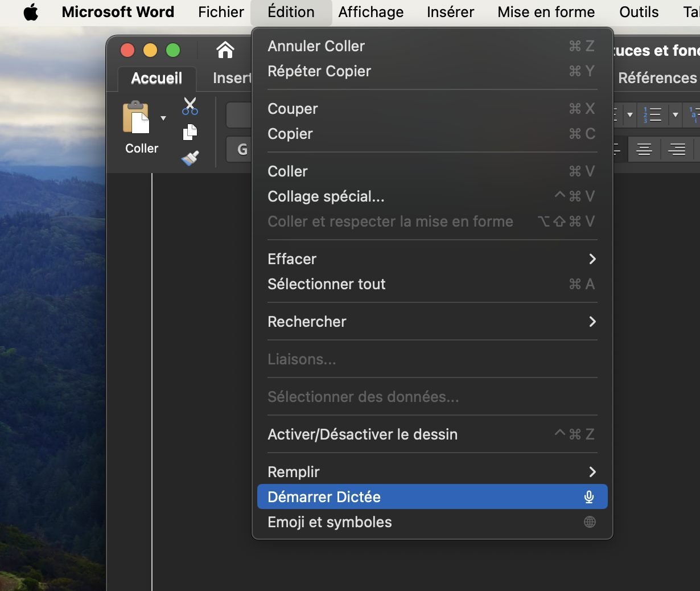Screen dimensions: 700x591
Task: Open the Coller paste options dropdown arrow
Action: (163, 118)
